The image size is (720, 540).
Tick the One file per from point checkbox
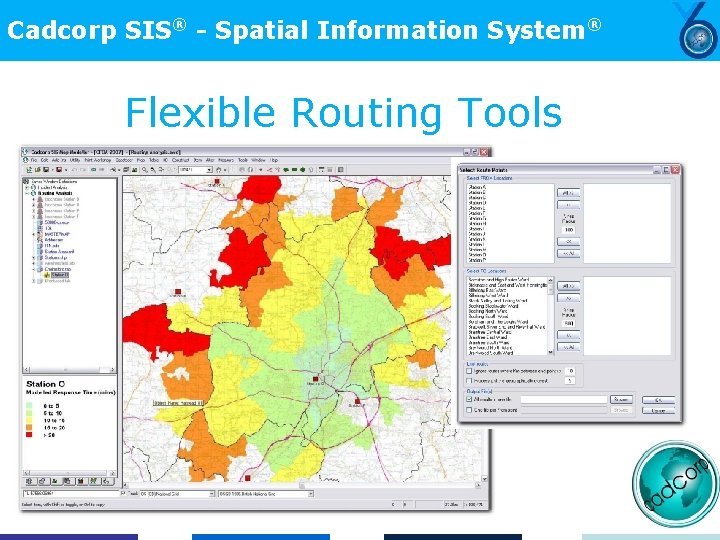click(x=469, y=410)
